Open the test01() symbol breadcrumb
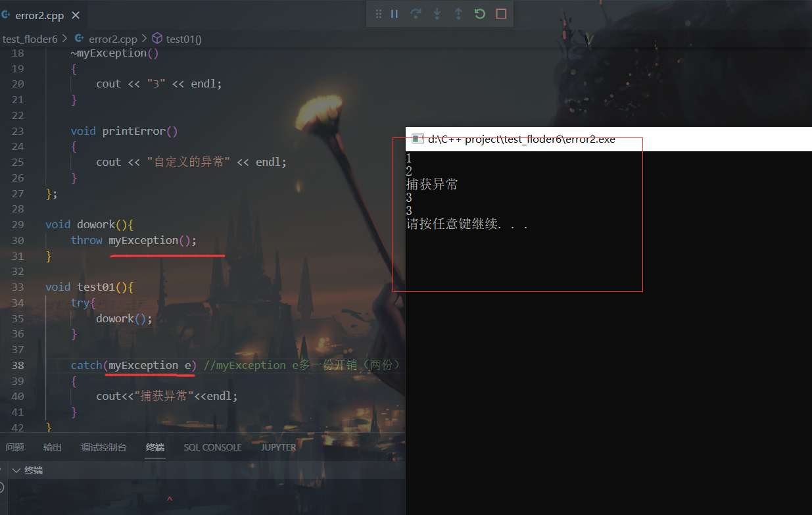 tap(183, 39)
